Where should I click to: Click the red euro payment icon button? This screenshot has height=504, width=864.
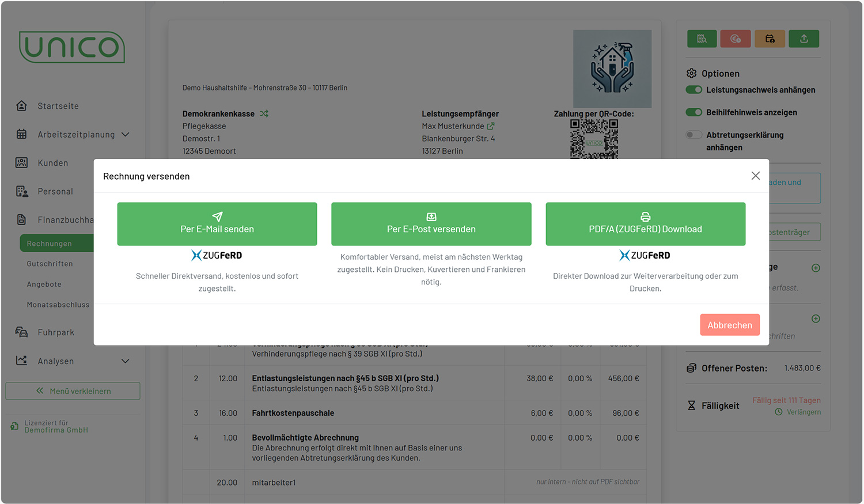[x=736, y=39]
